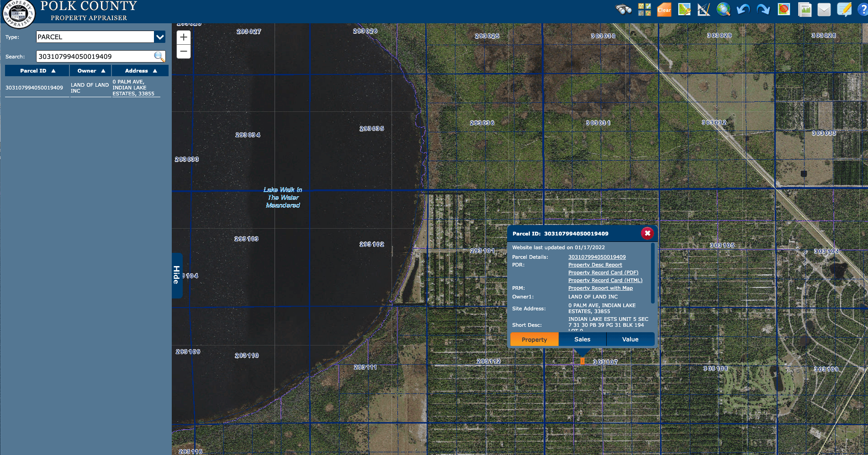Collapse the sidebar with Hide tab
The image size is (868, 455).
(177, 275)
